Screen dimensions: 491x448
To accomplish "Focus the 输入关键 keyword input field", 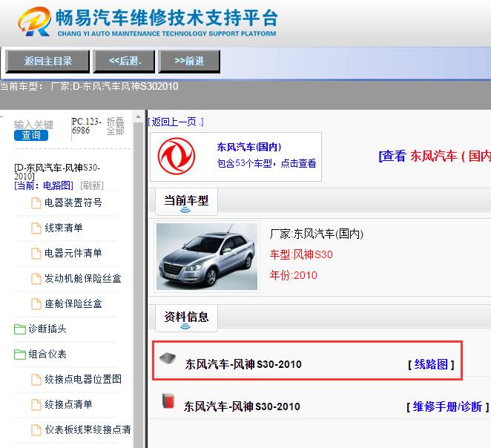I will click(x=33, y=125).
